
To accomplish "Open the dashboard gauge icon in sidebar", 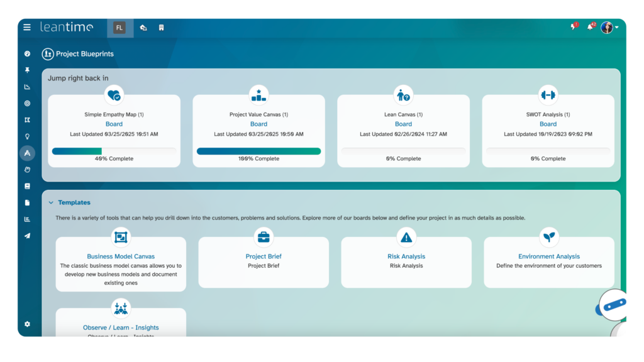I will tap(27, 54).
